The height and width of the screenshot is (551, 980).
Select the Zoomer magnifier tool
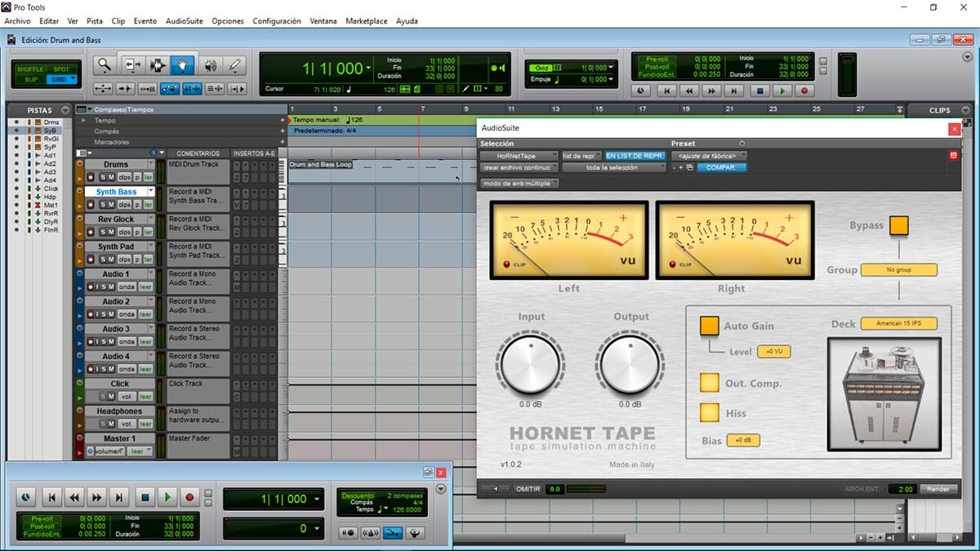104,65
